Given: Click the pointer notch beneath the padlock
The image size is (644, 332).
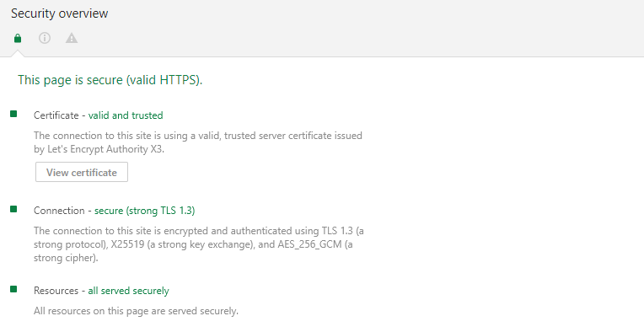Looking at the screenshot, I should [x=17, y=53].
